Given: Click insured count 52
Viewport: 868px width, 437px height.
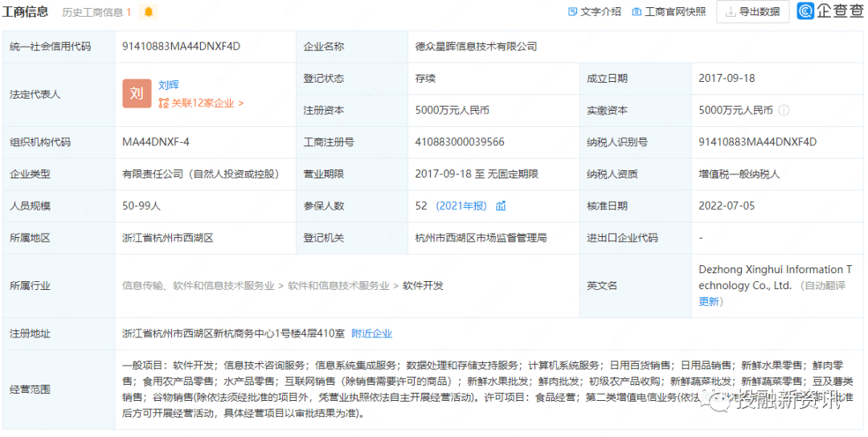Looking at the screenshot, I should tap(421, 206).
